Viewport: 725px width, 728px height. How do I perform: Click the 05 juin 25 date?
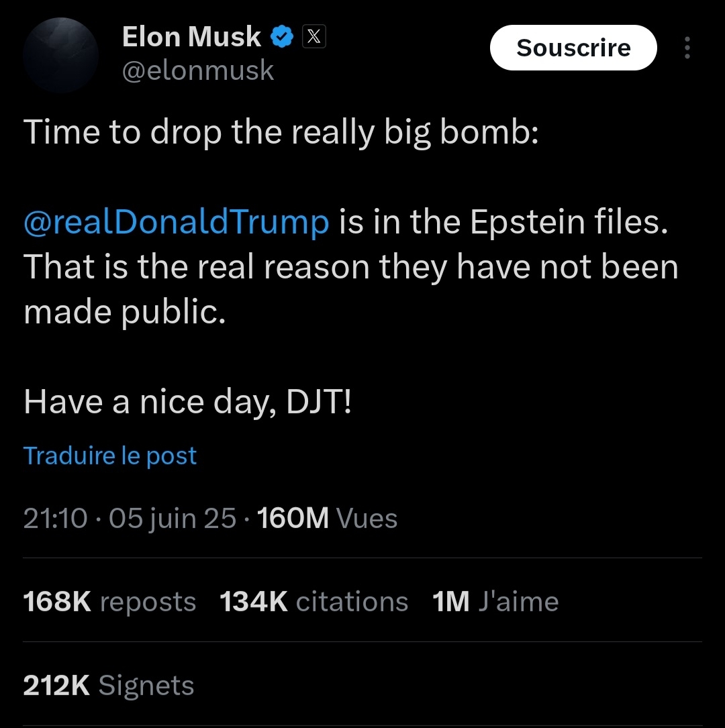(173, 519)
